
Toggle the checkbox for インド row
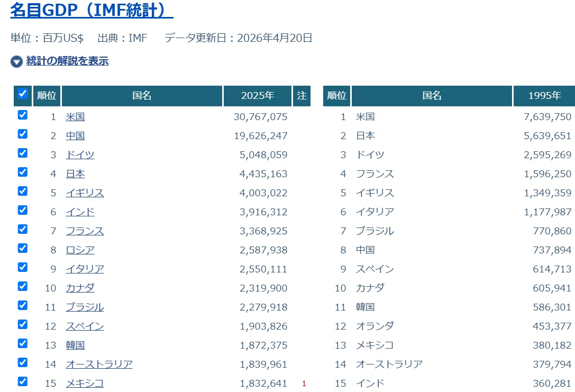tap(23, 210)
